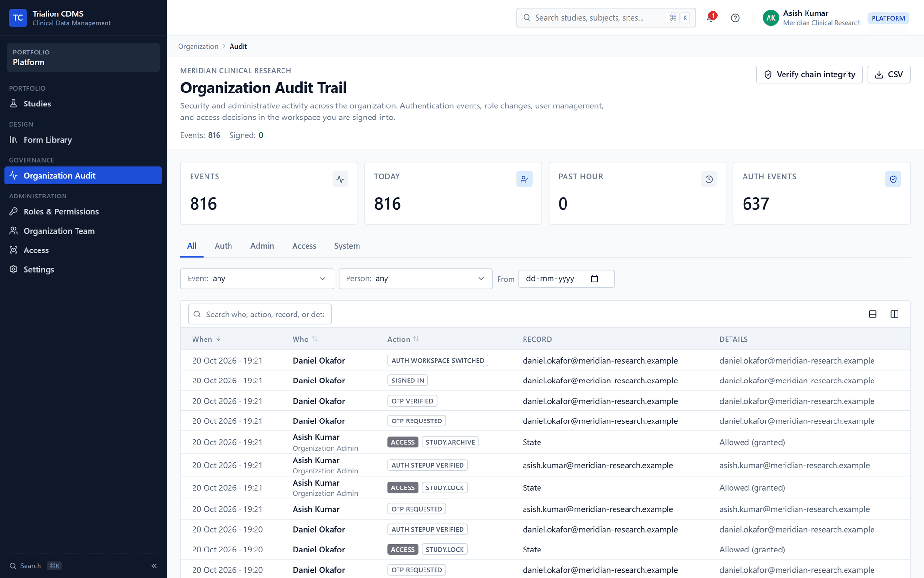Expand the Event filter dropdown
Viewport: 924px width, 578px height.
click(x=257, y=279)
